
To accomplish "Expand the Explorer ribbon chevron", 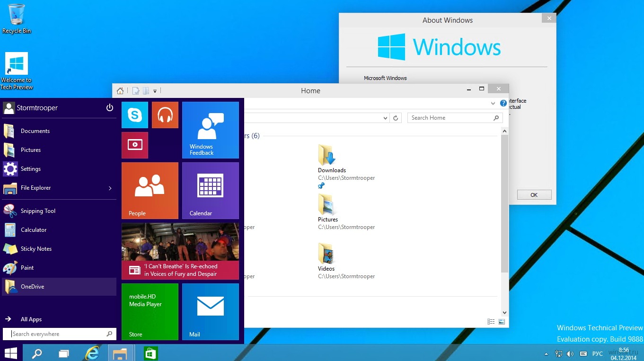I will (x=493, y=103).
